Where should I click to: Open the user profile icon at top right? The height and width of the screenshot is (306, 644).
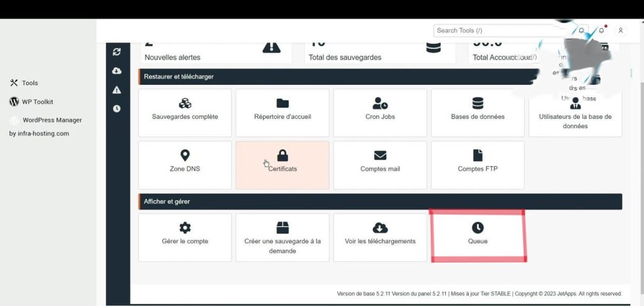pos(621,30)
